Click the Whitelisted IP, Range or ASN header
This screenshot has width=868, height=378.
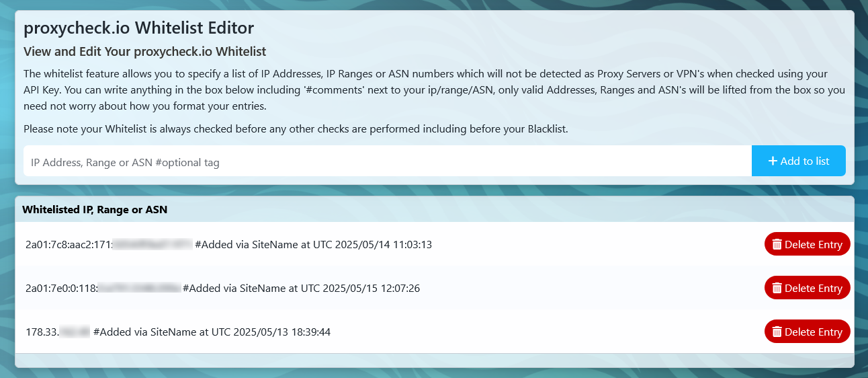[x=95, y=210]
